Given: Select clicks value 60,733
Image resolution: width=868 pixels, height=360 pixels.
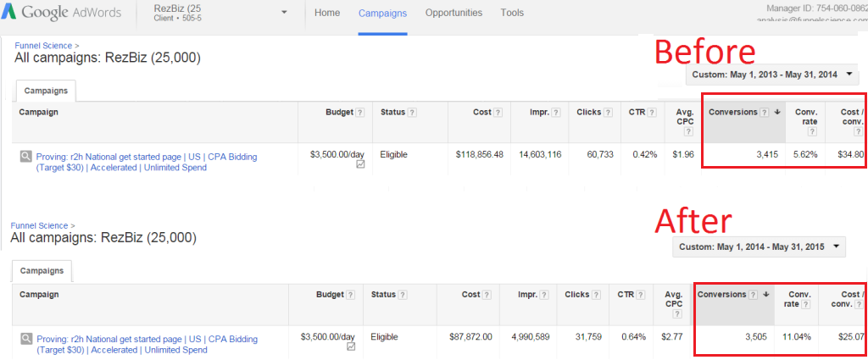Looking at the screenshot, I should (600, 155).
